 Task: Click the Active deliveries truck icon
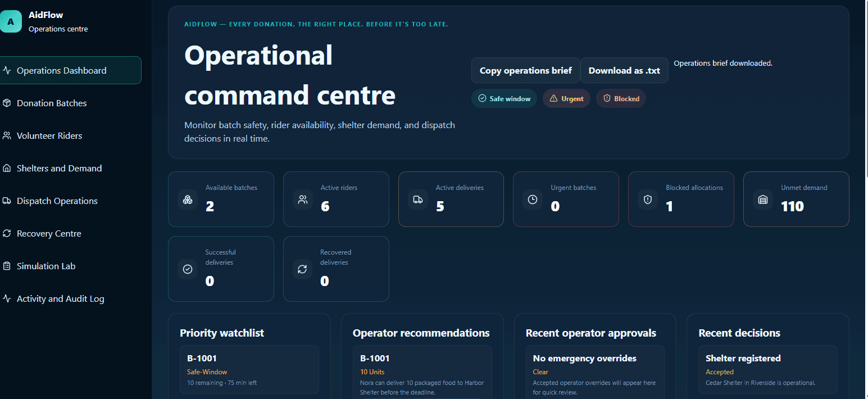click(x=418, y=199)
